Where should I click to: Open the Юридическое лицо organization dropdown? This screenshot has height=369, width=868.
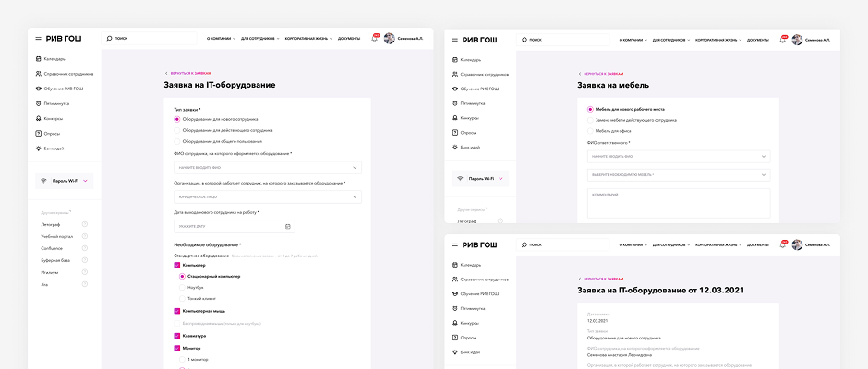pos(268,196)
